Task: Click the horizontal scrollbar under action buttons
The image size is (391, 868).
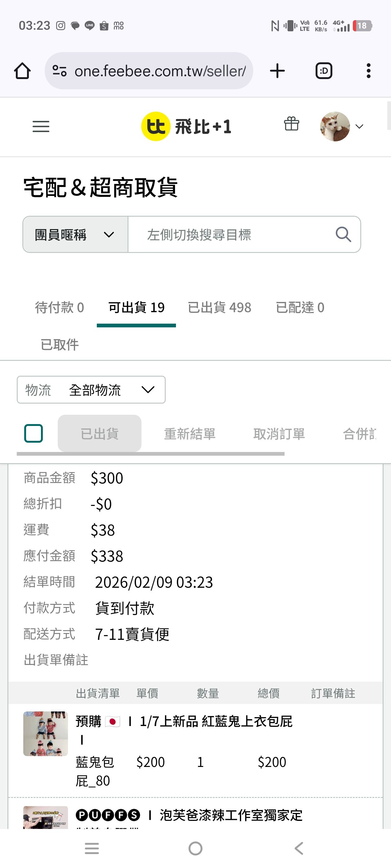Action: (151, 454)
